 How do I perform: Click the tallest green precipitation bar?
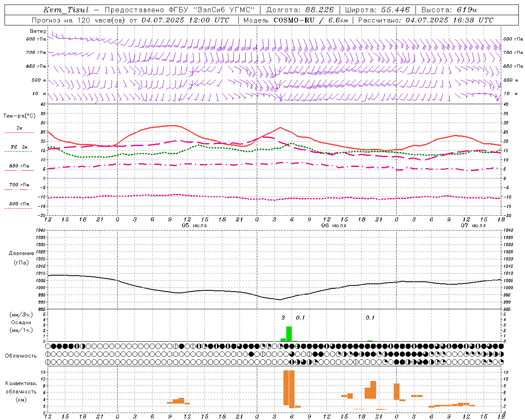(x=289, y=334)
